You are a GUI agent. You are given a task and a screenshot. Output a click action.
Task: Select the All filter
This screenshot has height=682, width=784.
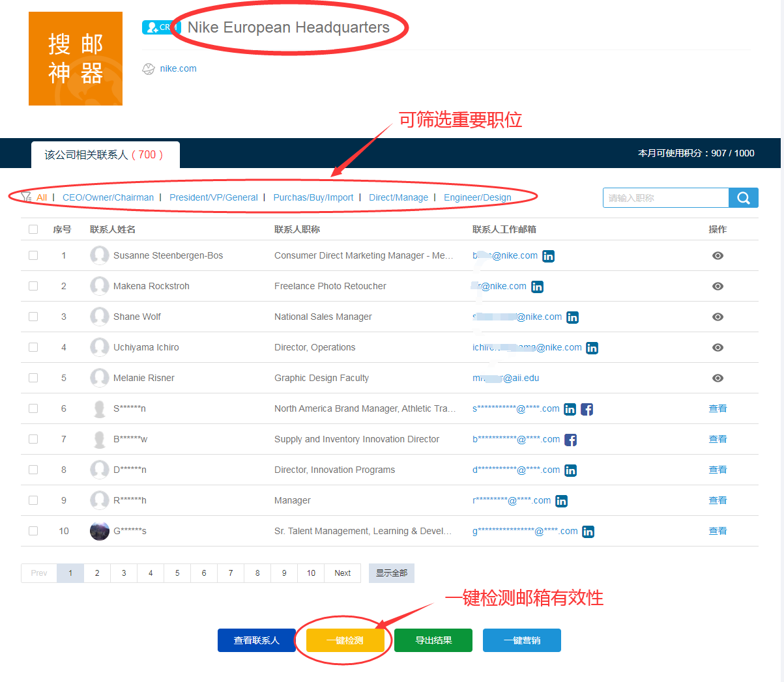pos(42,197)
